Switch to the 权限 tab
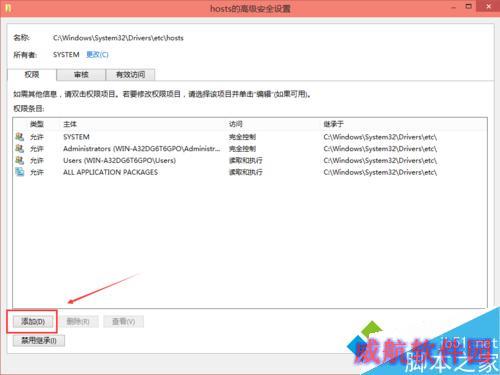 pos(32,75)
